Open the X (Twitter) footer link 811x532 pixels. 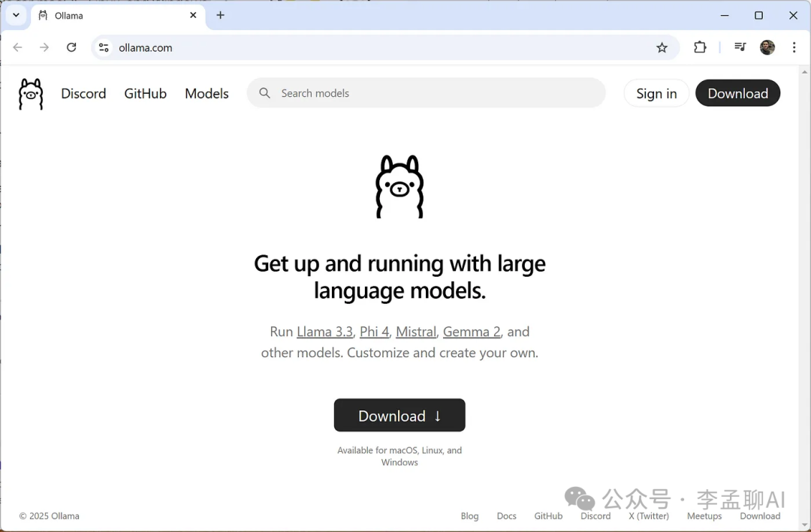click(x=649, y=516)
